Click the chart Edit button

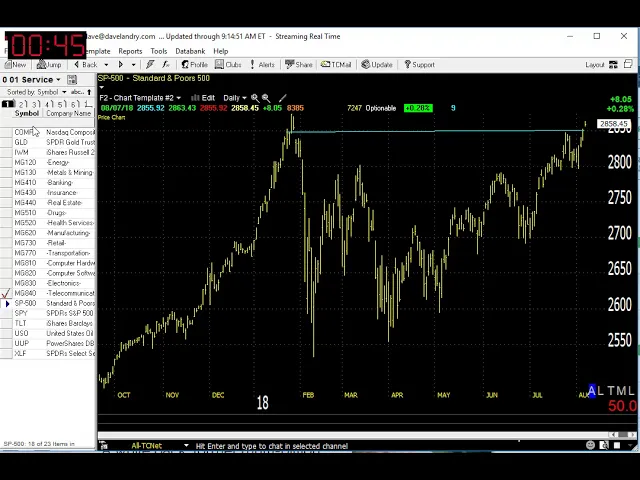(x=203, y=98)
